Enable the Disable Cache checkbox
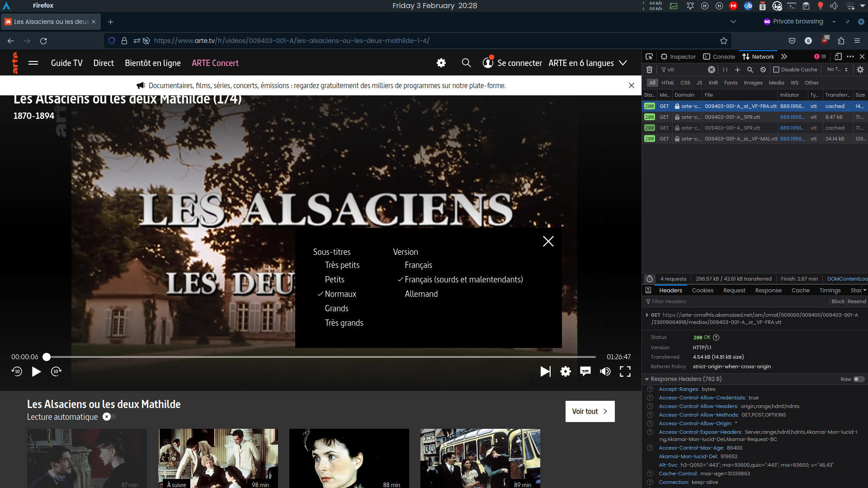 click(776, 70)
